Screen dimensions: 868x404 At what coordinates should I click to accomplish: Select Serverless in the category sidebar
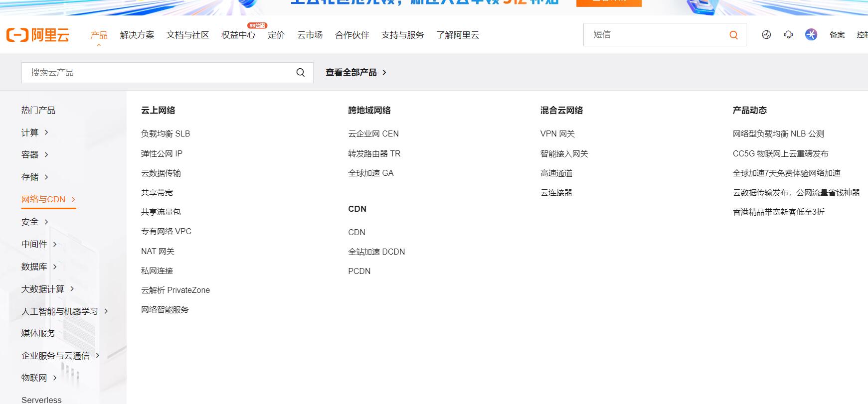tap(41, 400)
